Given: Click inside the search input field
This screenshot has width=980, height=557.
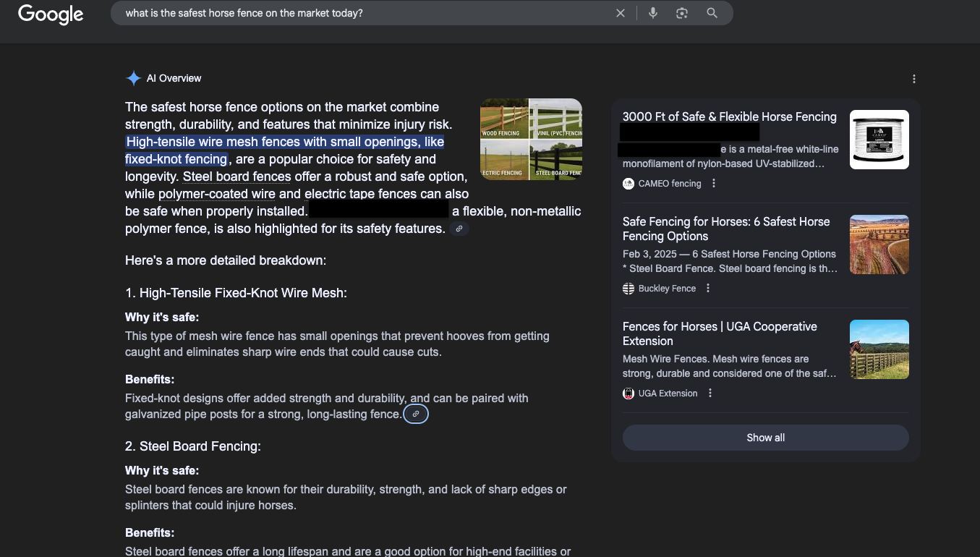Looking at the screenshot, I should [362, 12].
